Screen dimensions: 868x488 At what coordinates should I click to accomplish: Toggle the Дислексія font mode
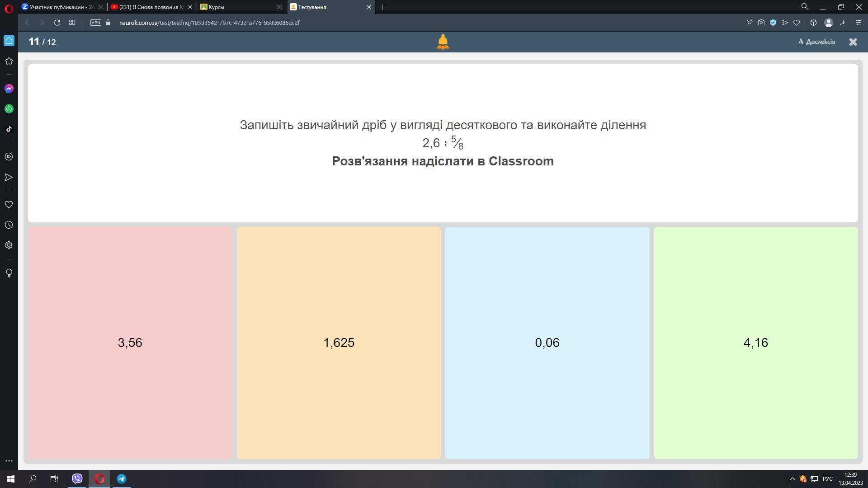[816, 42]
